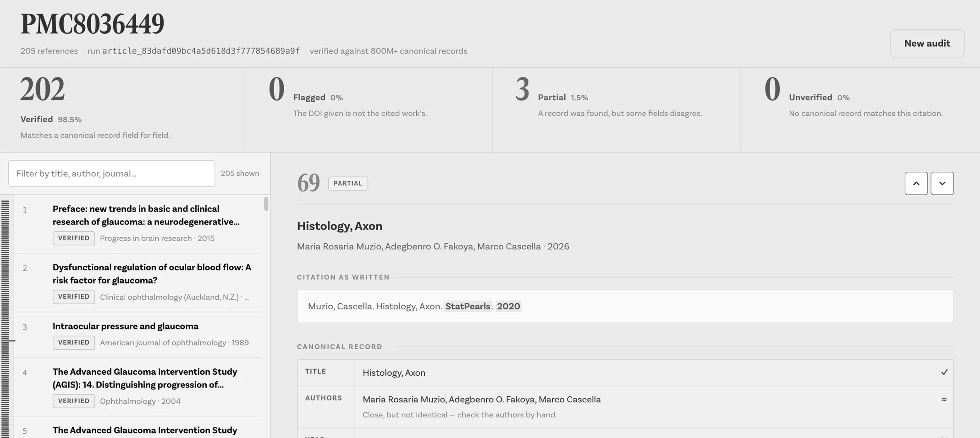Click the highlighted 2020 year in citation
This screenshot has width=980, height=438.
coord(508,306)
